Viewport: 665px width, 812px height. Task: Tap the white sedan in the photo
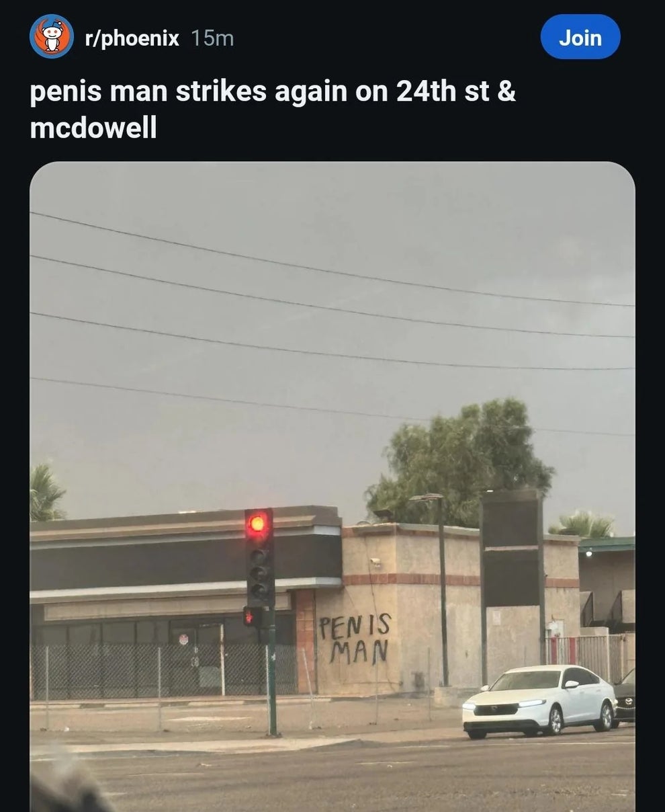pyautogui.click(x=539, y=700)
